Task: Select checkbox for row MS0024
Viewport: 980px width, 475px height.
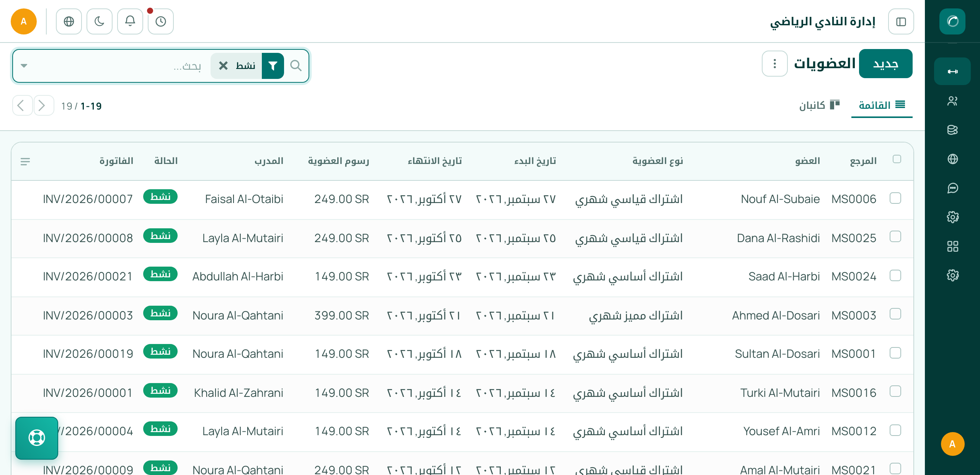Action: 895,276
